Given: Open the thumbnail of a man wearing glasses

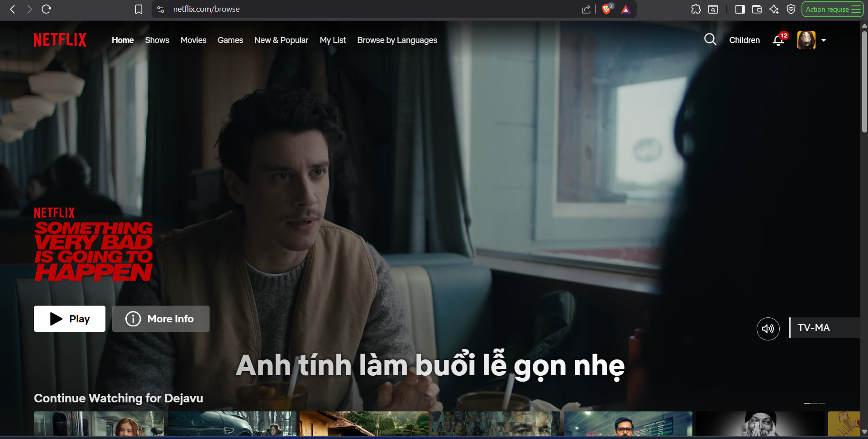Looking at the screenshot, I should (x=628, y=424).
